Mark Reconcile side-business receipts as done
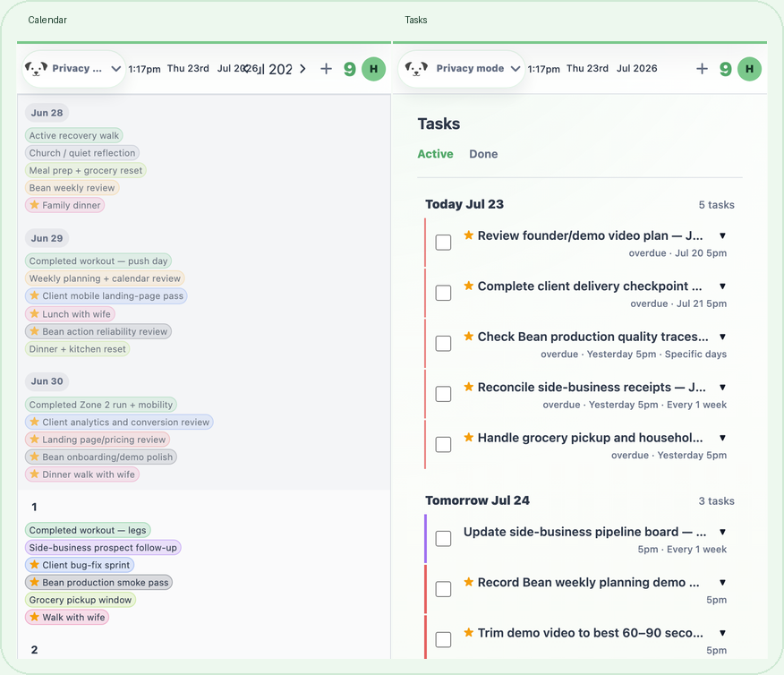The width and height of the screenshot is (784, 675). [x=444, y=394]
